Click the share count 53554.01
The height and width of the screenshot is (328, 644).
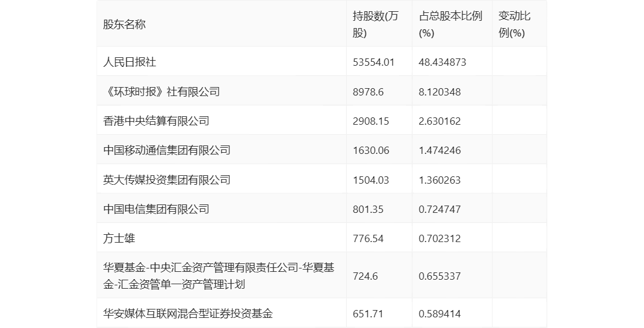[x=374, y=62]
